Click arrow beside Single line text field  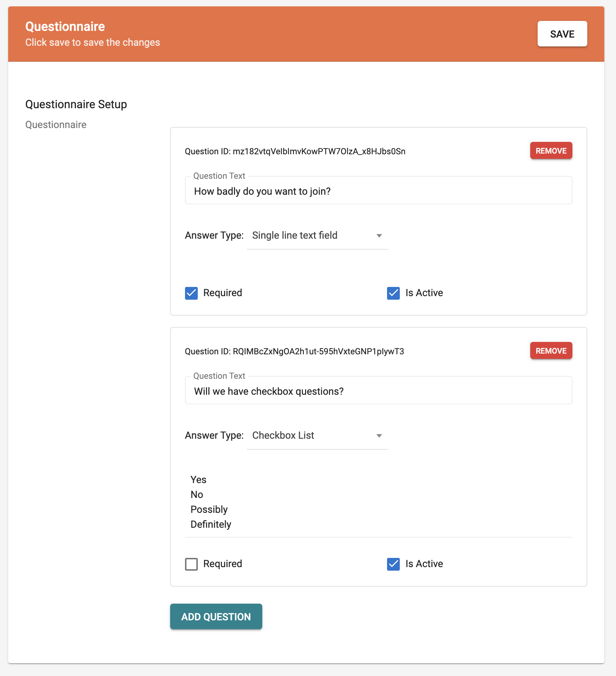379,236
